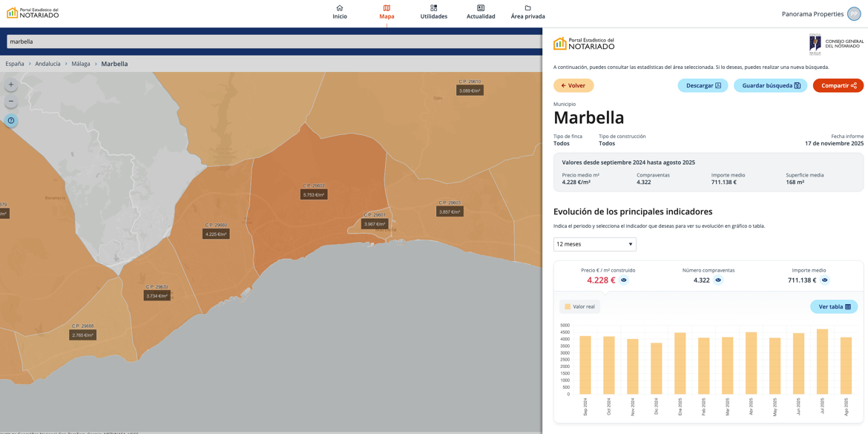868x434 pixels.
Task: Open the Utilidades menu
Action: tap(433, 12)
